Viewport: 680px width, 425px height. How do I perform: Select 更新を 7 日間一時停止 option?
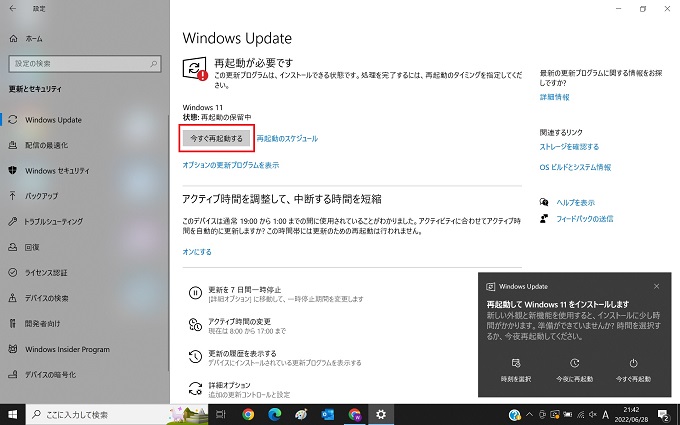[x=276, y=294]
